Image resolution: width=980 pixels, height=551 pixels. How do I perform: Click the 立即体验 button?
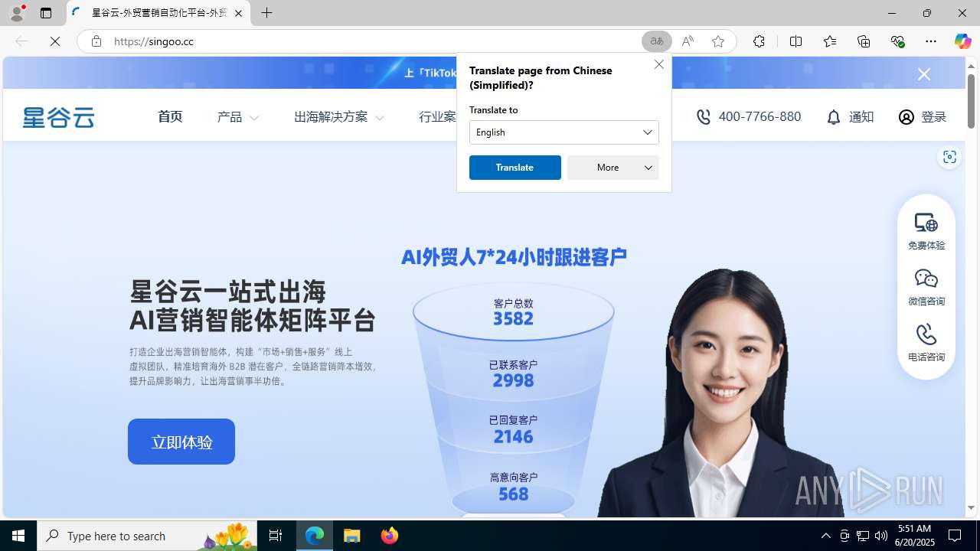(181, 442)
